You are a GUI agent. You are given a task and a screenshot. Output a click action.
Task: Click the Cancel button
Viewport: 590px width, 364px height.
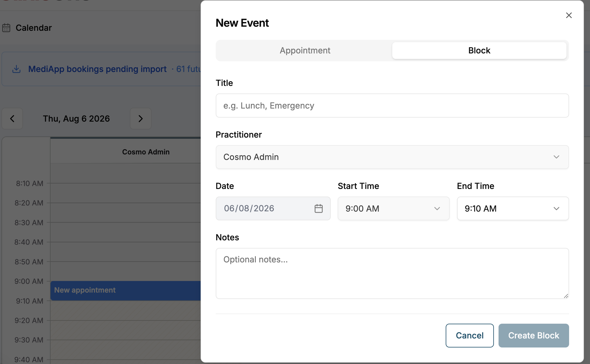pyautogui.click(x=470, y=336)
